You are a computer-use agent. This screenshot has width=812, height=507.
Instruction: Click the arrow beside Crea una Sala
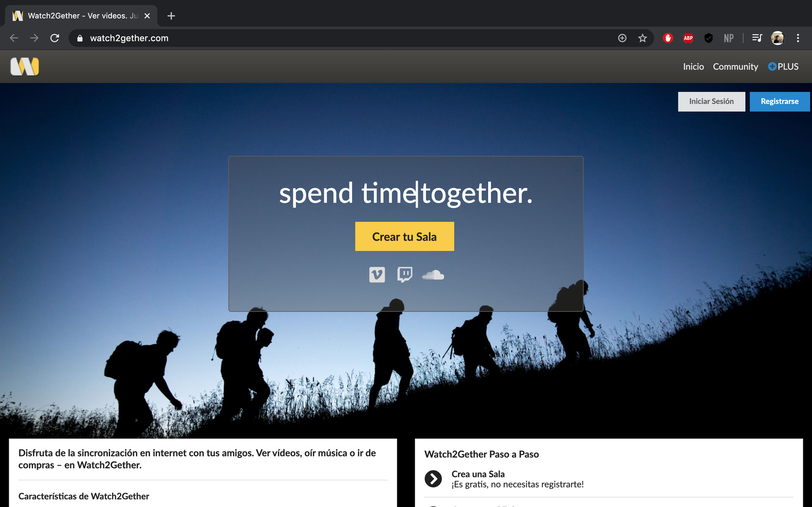tap(433, 479)
